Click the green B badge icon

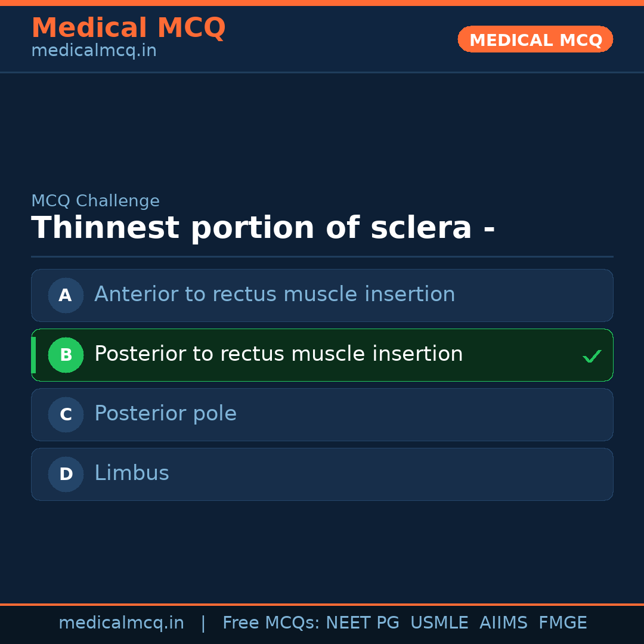pos(66,355)
